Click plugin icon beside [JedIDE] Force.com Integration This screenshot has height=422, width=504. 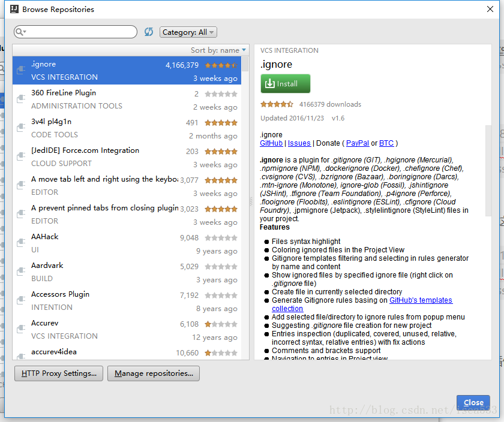[x=21, y=156]
